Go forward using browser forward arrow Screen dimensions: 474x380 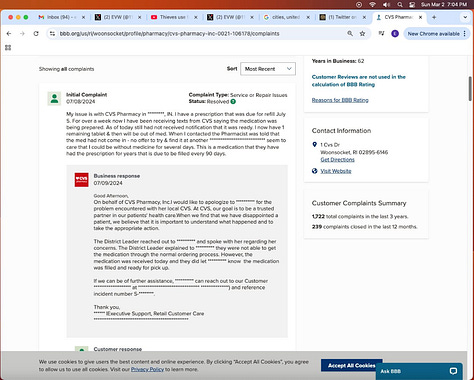pos(22,34)
